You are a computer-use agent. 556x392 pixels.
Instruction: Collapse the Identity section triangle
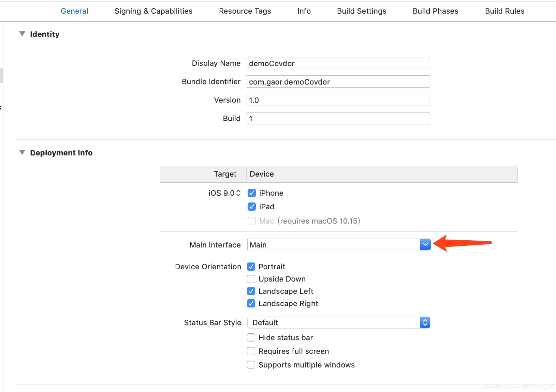pyautogui.click(x=22, y=34)
